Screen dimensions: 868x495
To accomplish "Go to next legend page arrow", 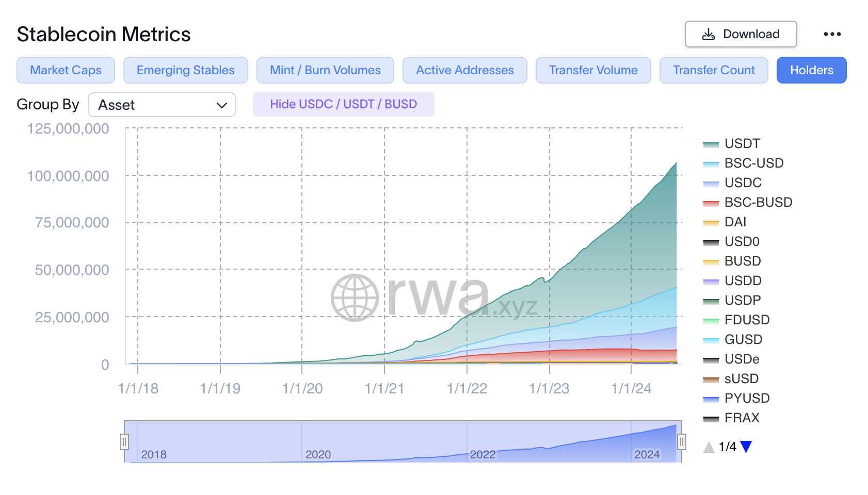I will click(x=746, y=447).
